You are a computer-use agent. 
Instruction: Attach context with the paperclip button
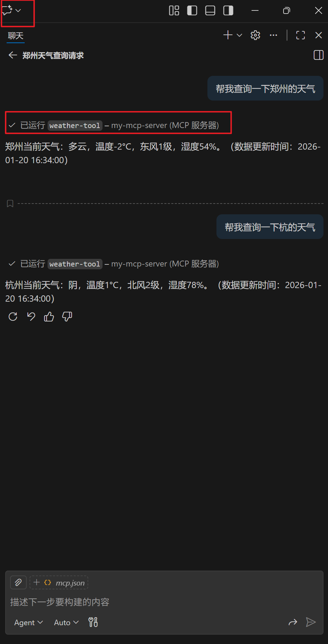point(18,582)
